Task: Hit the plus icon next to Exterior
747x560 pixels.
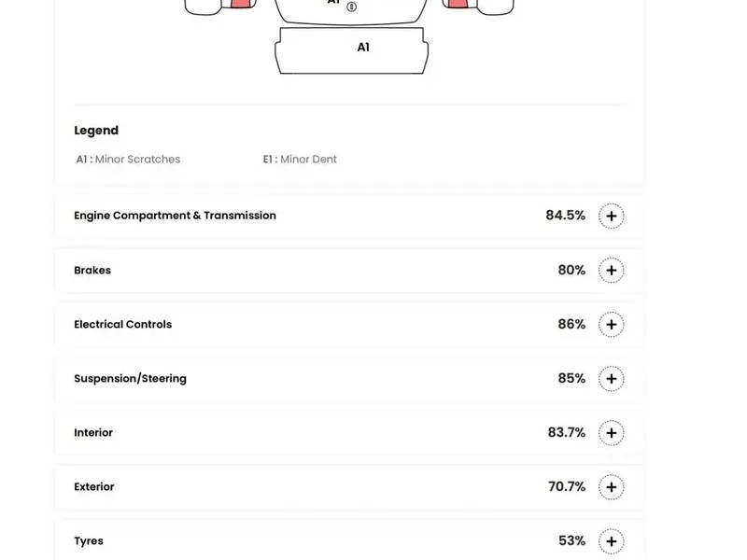Action: click(611, 487)
